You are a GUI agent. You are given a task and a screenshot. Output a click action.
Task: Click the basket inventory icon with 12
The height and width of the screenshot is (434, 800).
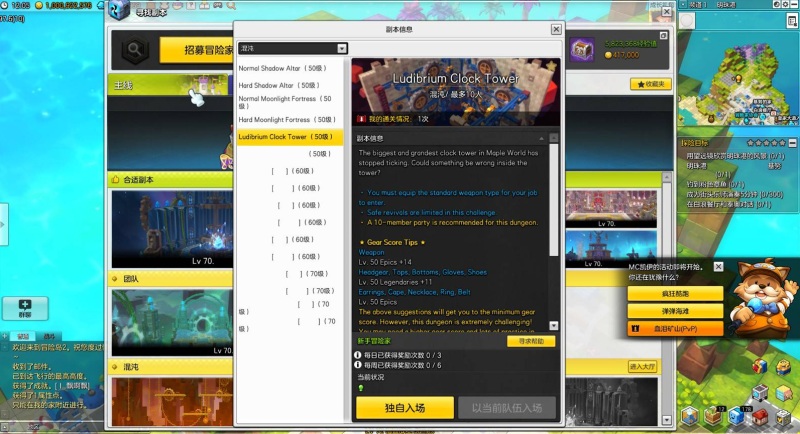[713, 416]
